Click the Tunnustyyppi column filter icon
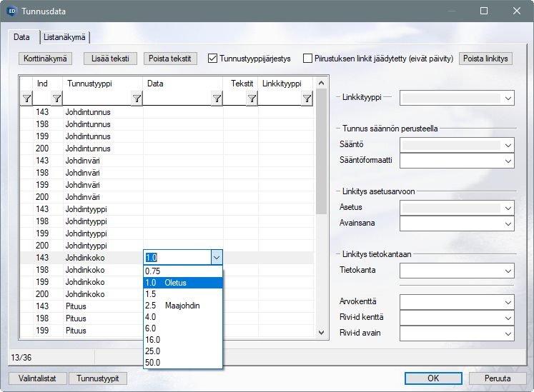 pos(137,99)
